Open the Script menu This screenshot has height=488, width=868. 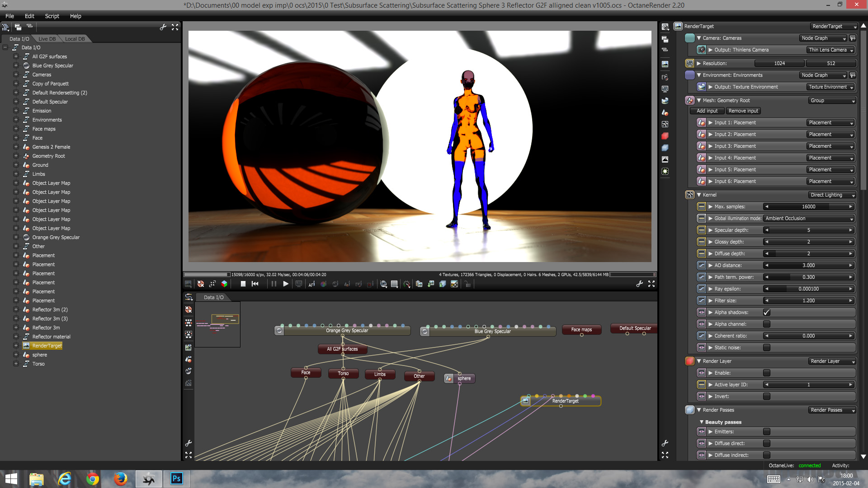(52, 16)
